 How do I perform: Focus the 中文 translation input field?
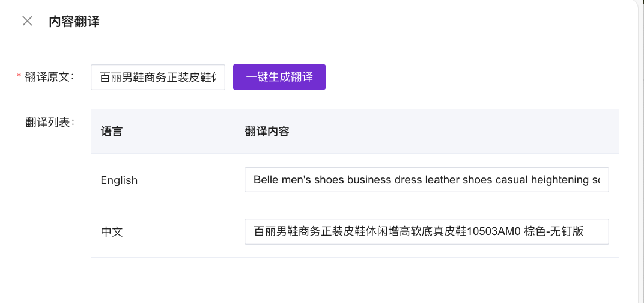coord(427,231)
